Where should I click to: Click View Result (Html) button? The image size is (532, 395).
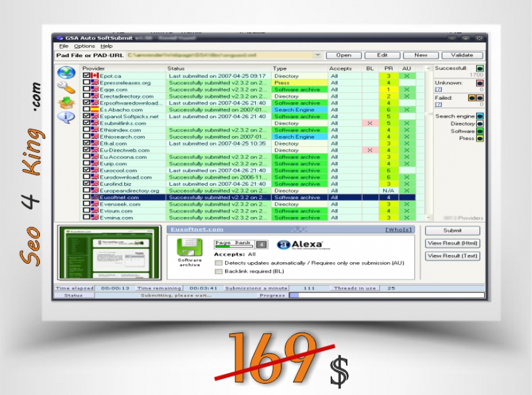[453, 243]
